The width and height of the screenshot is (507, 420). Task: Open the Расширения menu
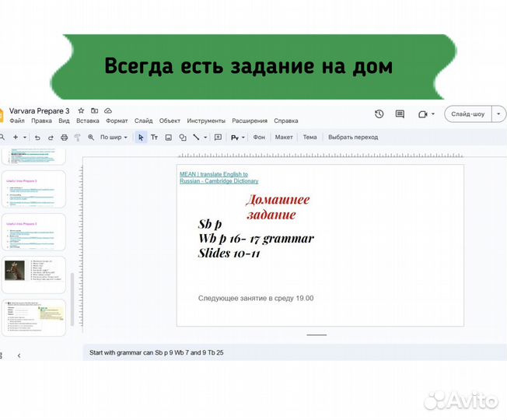click(250, 121)
